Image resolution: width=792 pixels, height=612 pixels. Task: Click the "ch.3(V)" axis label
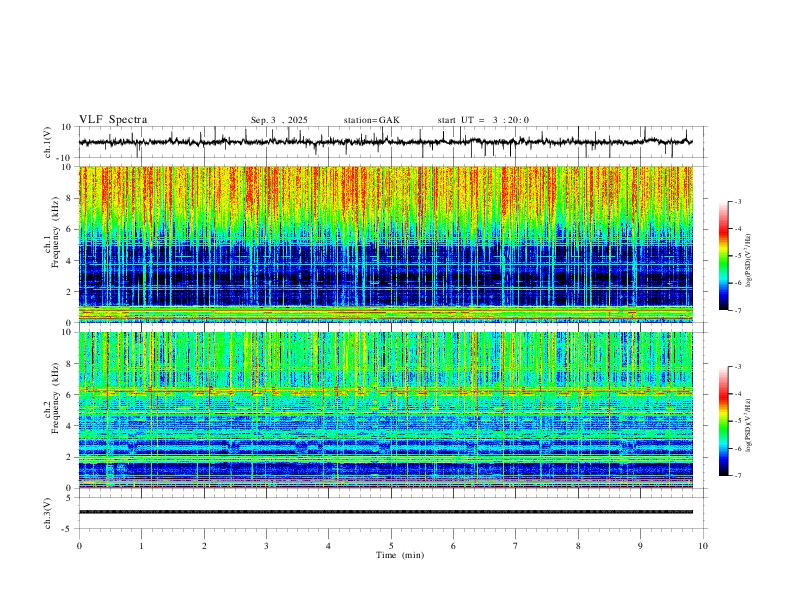(48, 513)
